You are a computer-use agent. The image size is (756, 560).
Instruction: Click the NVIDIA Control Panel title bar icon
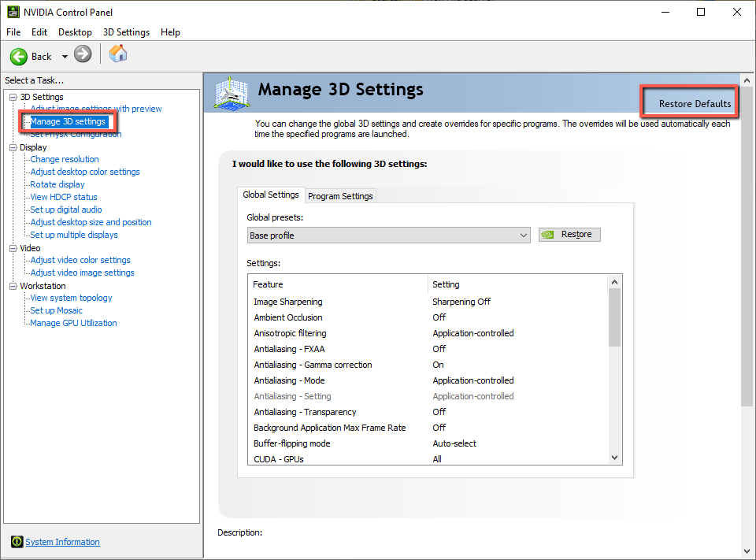[13, 12]
